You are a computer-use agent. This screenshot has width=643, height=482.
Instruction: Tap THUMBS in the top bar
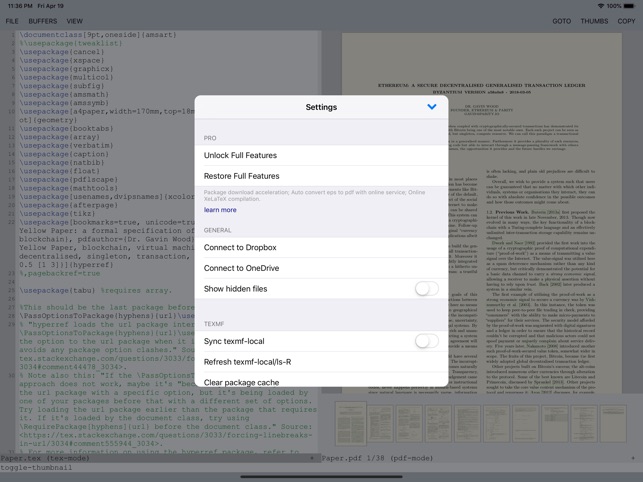pyautogui.click(x=594, y=21)
